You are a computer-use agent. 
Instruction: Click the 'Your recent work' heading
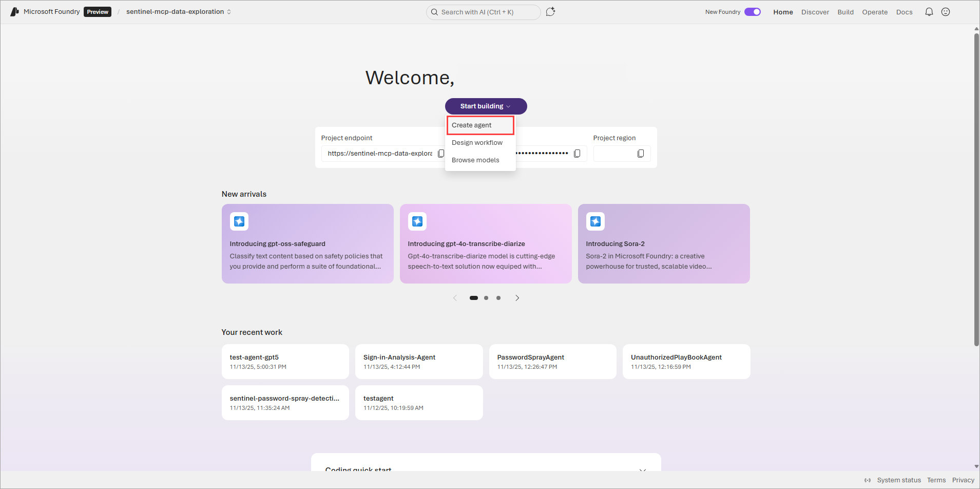[x=252, y=332]
